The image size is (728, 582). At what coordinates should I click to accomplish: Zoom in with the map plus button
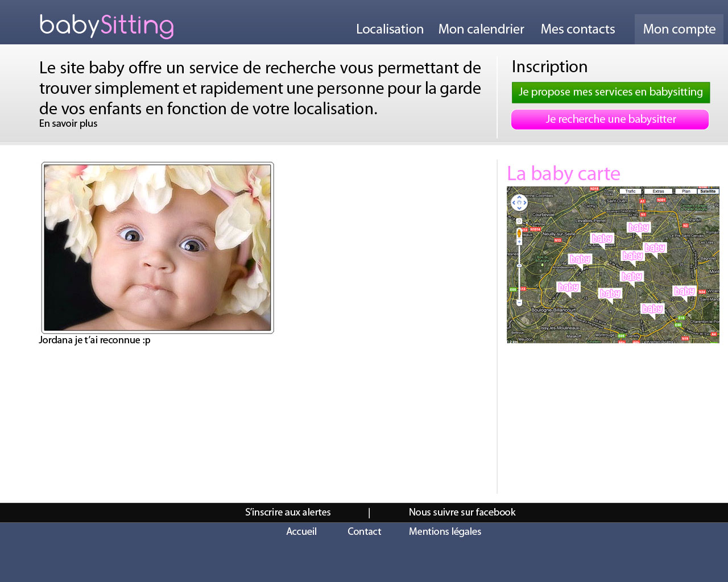tap(519, 242)
